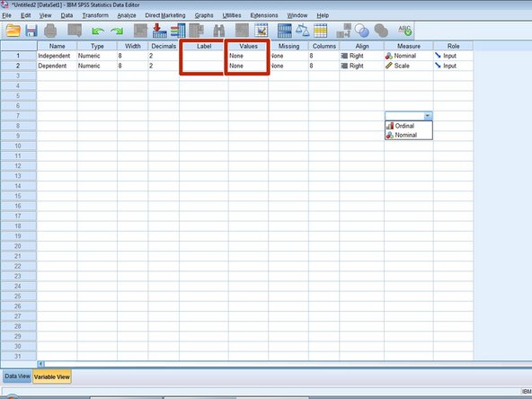Viewport: 532px width, 399px height.
Task: Switch to the Data View tab
Action: 17,377
